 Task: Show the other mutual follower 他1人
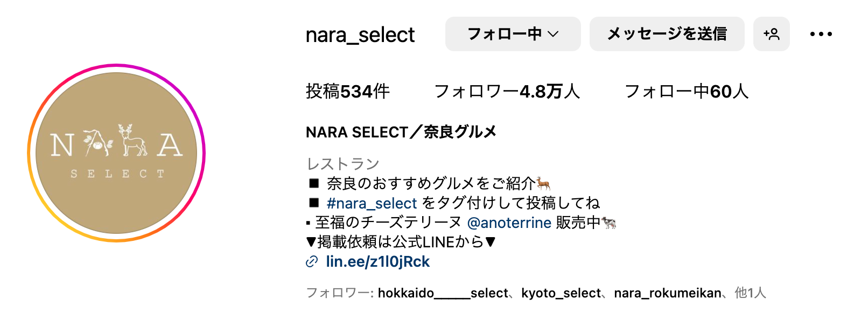(x=750, y=293)
